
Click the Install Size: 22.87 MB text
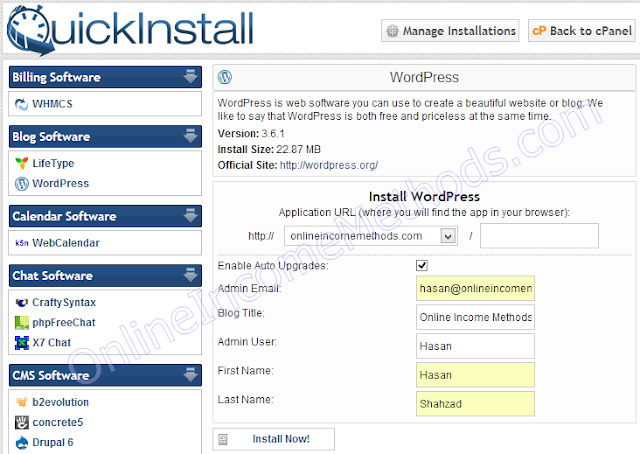[x=269, y=149]
